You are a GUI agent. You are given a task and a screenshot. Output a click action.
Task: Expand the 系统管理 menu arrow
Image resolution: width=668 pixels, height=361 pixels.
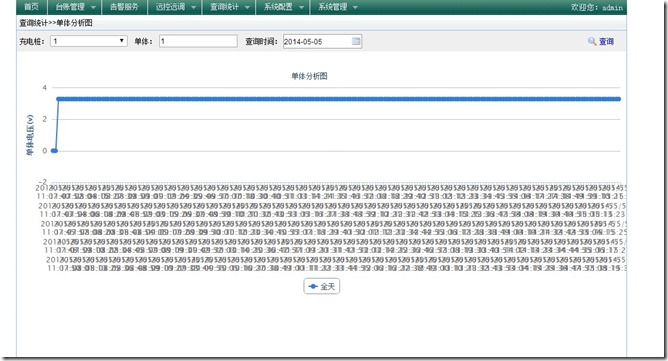355,7
